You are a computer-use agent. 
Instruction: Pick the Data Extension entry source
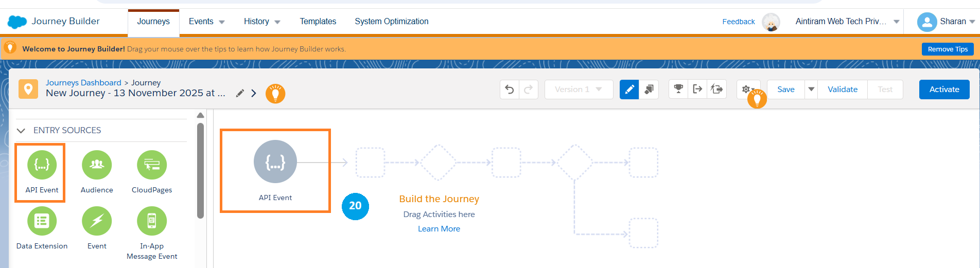click(x=42, y=221)
